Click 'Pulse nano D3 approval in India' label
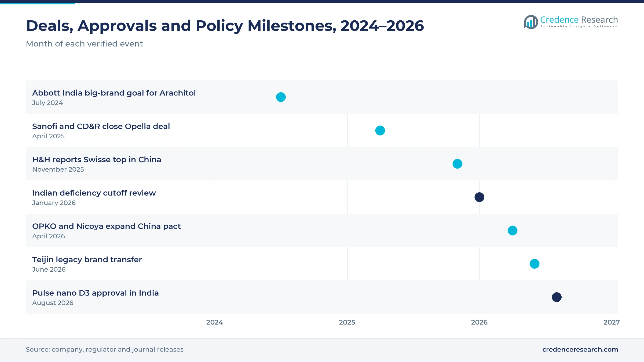644x362 pixels. (x=96, y=293)
